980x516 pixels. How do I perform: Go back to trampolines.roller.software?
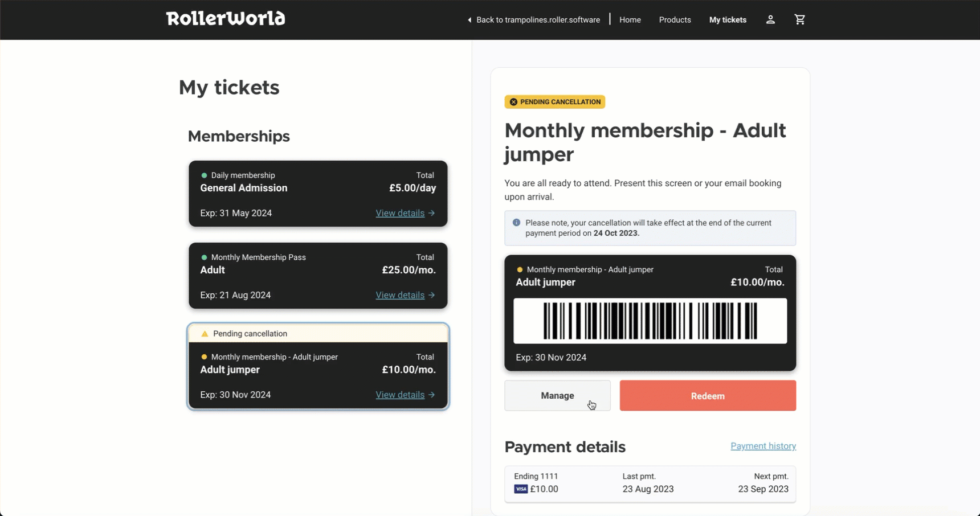pos(538,20)
